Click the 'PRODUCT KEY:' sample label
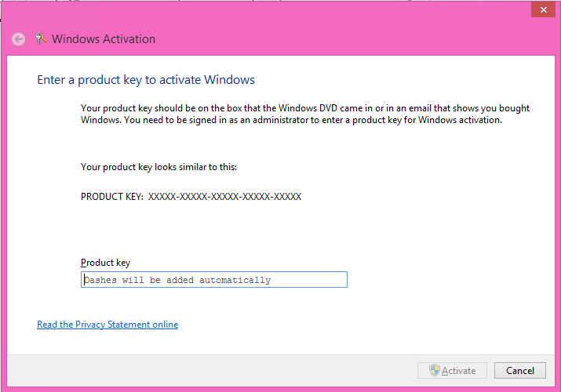561x392 pixels. [112, 197]
